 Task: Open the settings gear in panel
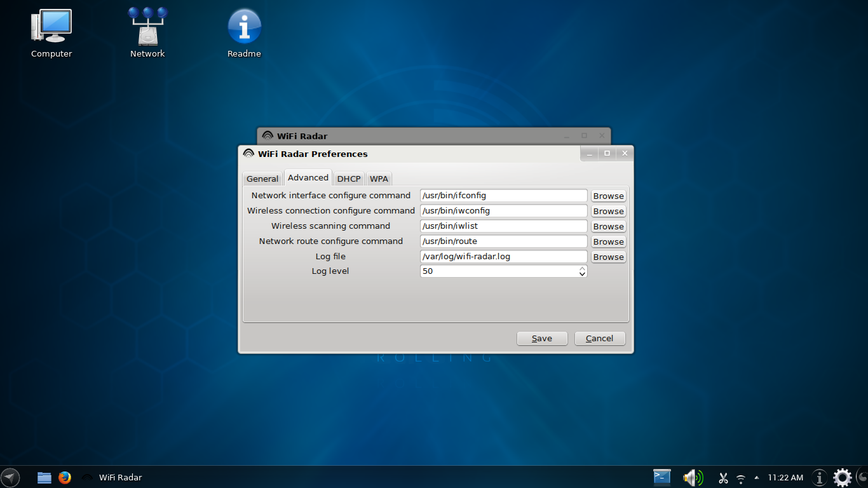843,477
